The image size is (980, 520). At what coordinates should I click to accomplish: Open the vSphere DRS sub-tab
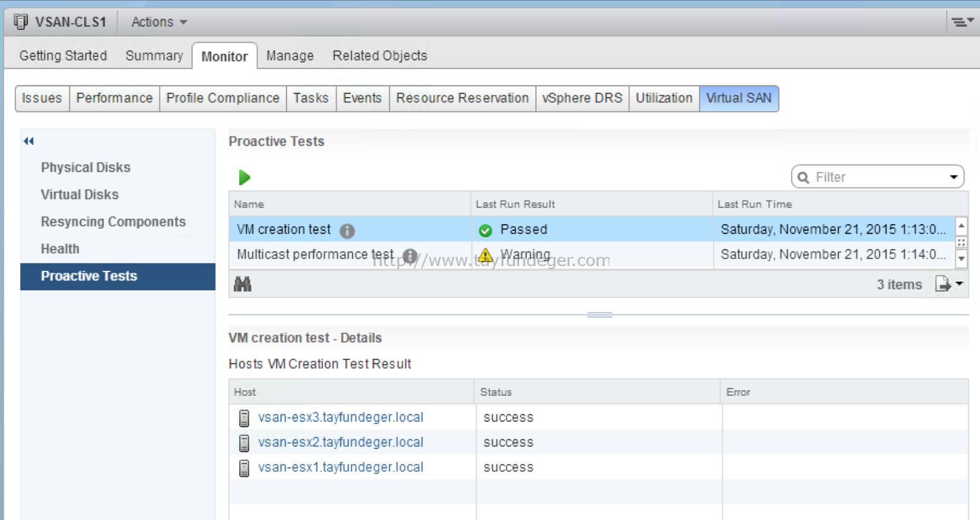tap(582, 98)
